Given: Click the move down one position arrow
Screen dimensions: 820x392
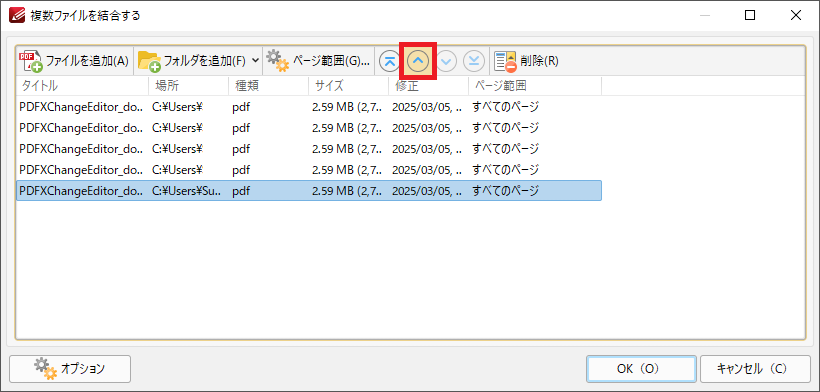Looking at the screenshot, I should coord(446,62).
